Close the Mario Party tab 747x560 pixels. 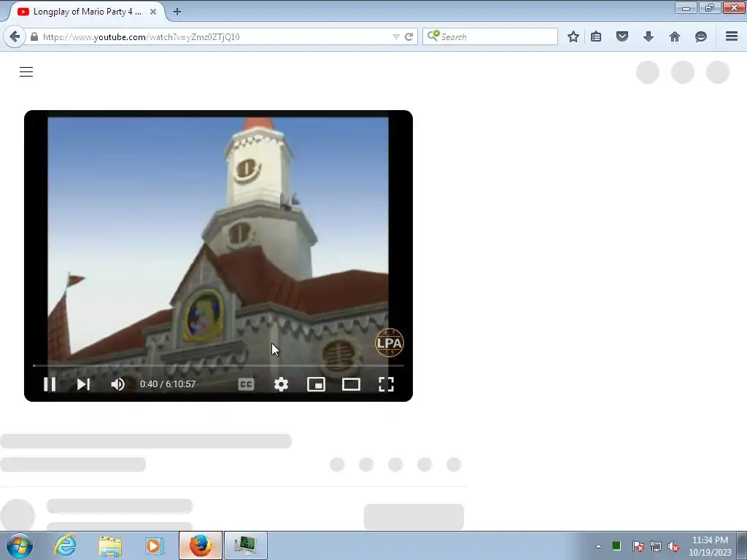[x=153, y=12]
